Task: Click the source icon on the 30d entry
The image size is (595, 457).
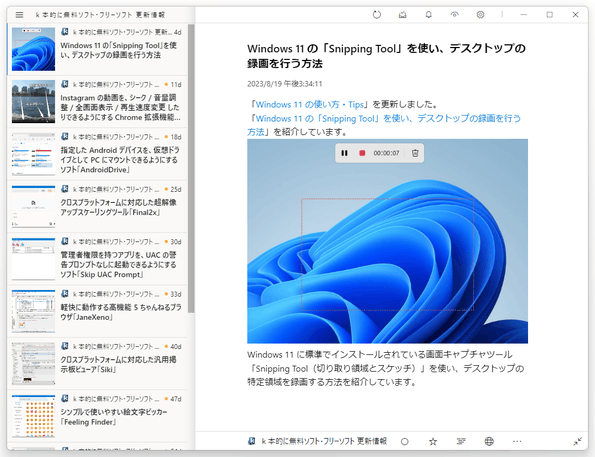Action: [65, 241]
